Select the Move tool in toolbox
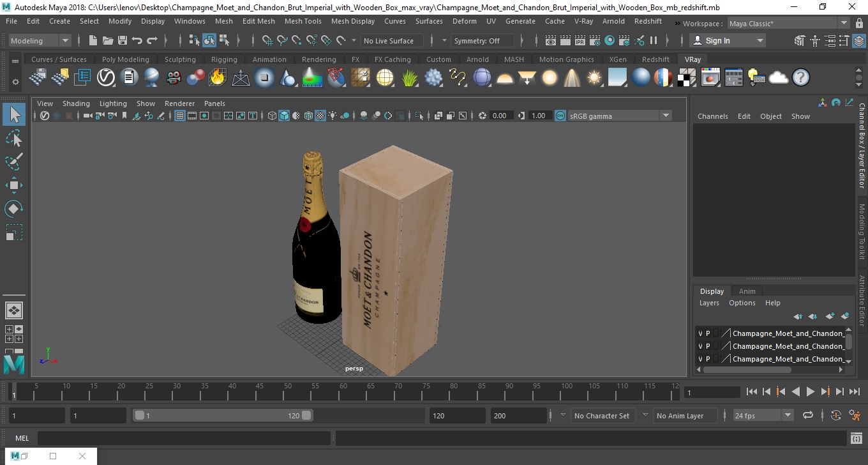 point(14,185)
